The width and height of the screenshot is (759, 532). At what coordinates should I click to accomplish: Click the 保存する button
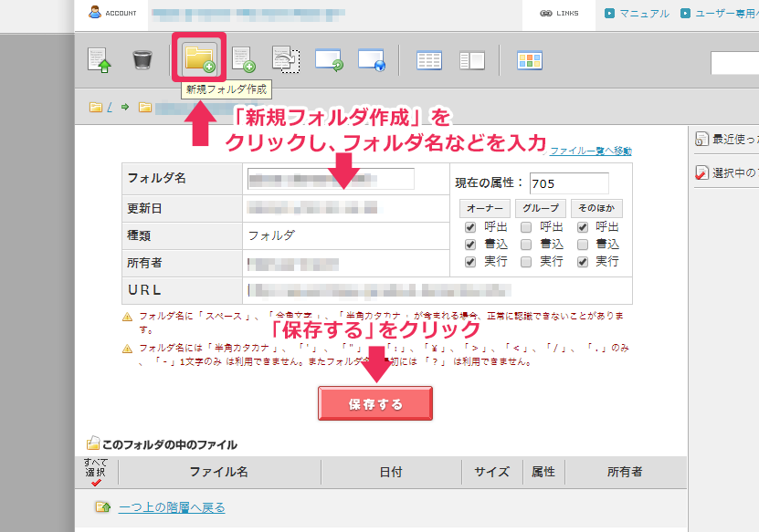pos(375,403)
